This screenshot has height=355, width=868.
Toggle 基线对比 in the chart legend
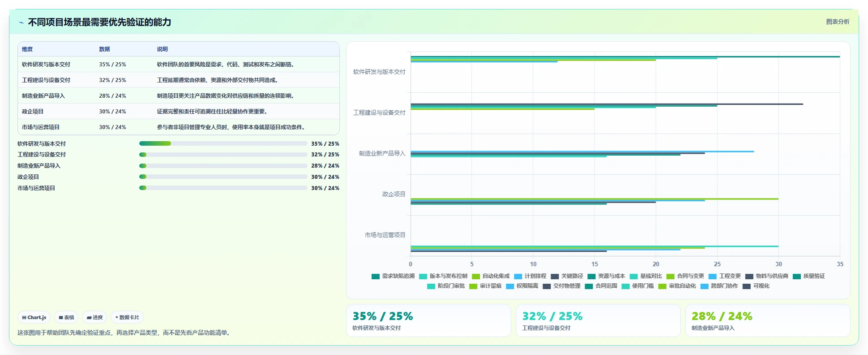646,276
